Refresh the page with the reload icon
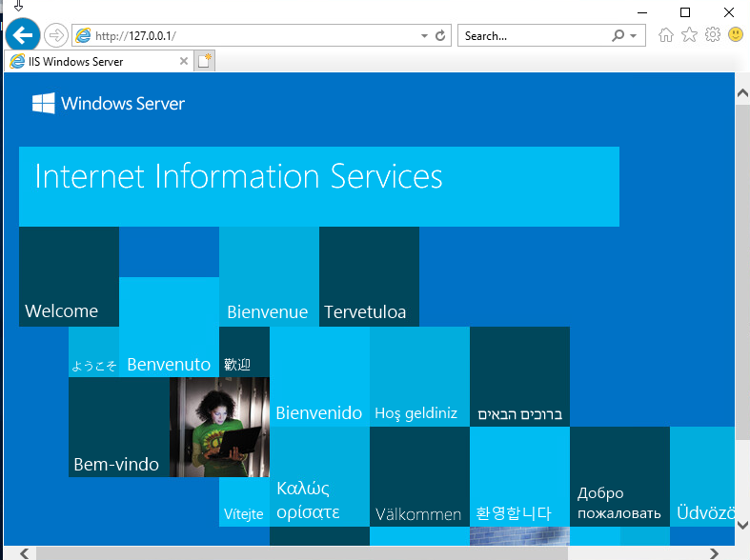This screenshot has width=750, height=560. point(440,36)
